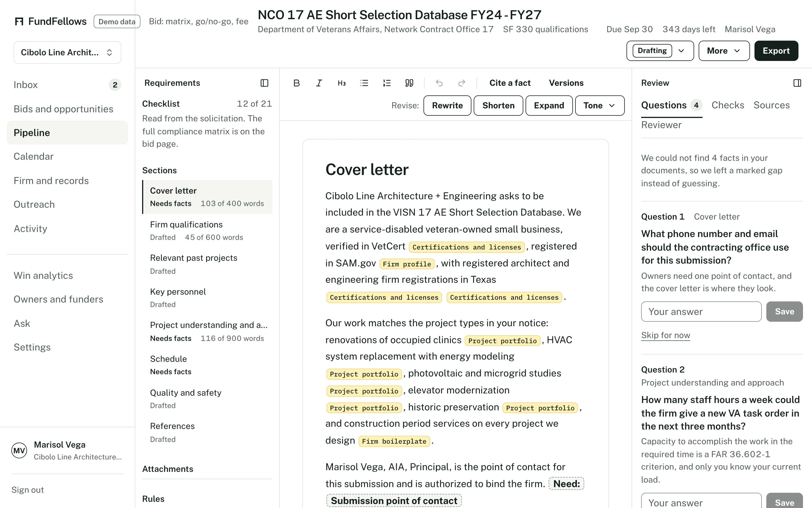Switch to the Reviewer tab
This screenshot has height=508, width=812.
click(x=661, y=125)
